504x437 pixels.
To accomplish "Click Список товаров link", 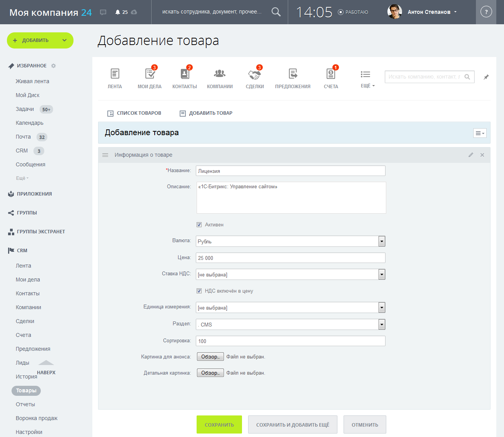I will point(134,113).
